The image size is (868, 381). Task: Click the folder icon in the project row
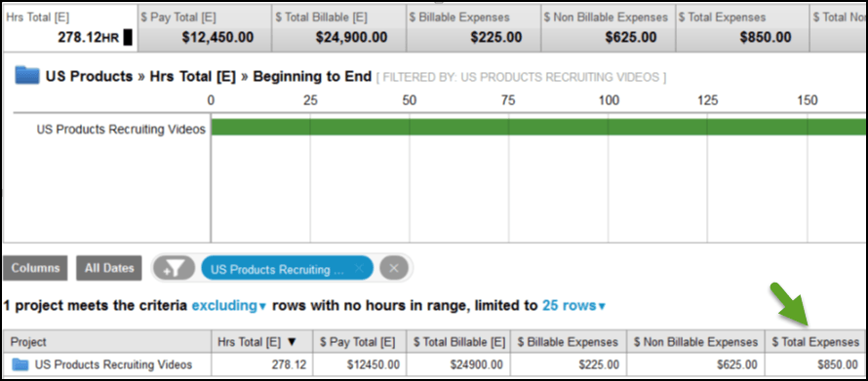(20, 364)
